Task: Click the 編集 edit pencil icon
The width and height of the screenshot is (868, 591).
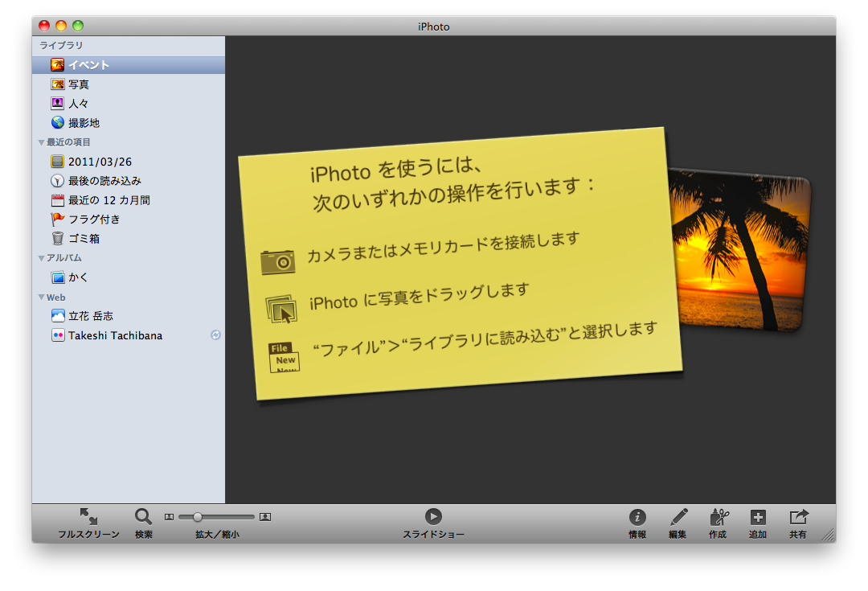Action: pyautogui.click(x=678, y=517)
